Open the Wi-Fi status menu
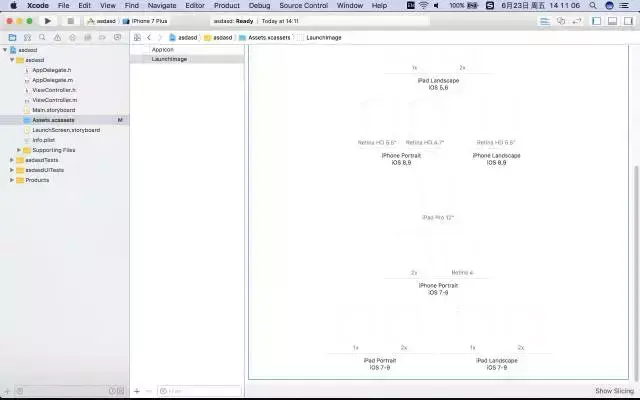 click(424, 5)
